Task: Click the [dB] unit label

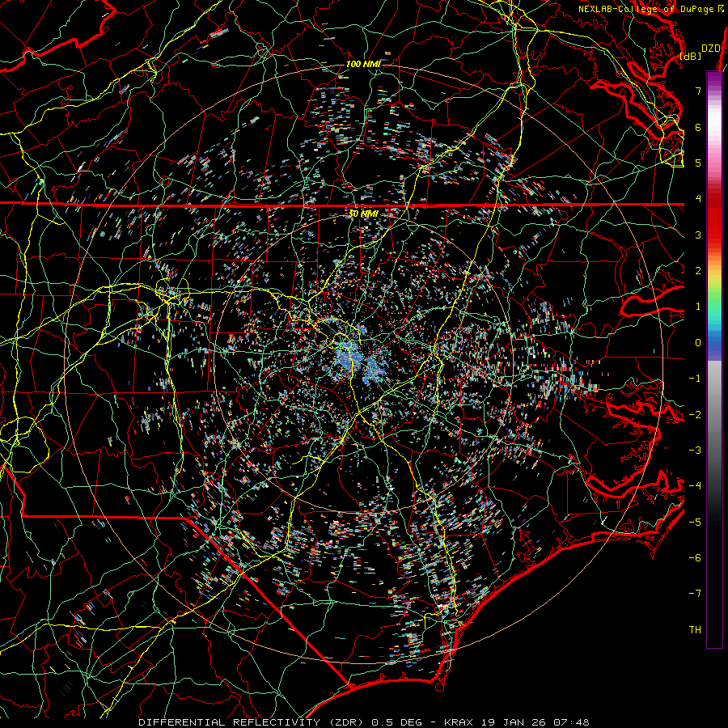Action: pyautogui.click(x=691, y=57)
